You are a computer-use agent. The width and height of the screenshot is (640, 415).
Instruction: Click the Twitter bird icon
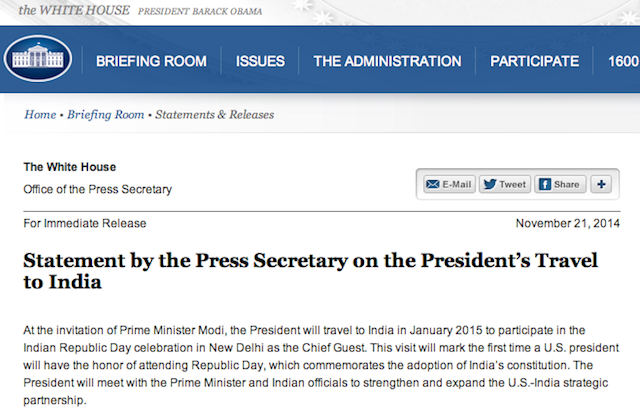(490, 184)
